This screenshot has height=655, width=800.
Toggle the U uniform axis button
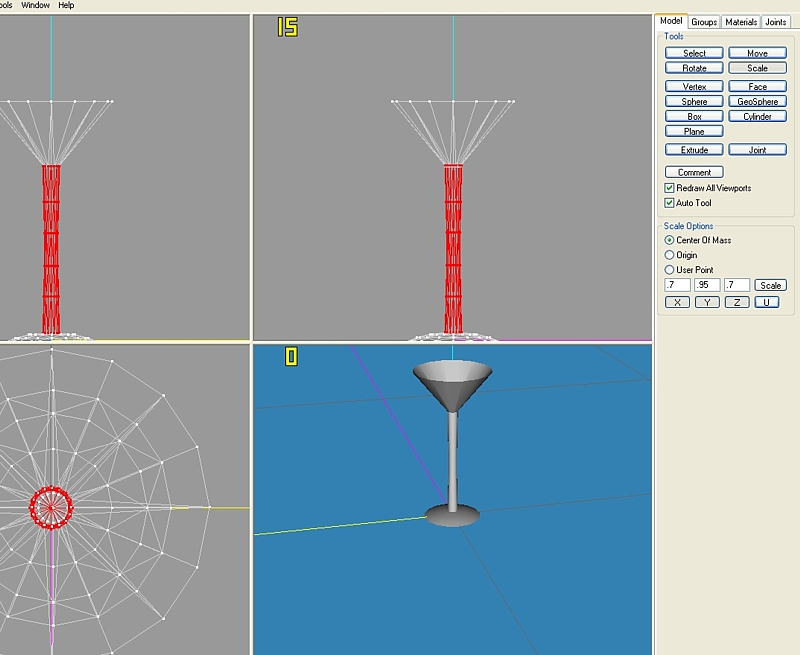tap(766, 302)
